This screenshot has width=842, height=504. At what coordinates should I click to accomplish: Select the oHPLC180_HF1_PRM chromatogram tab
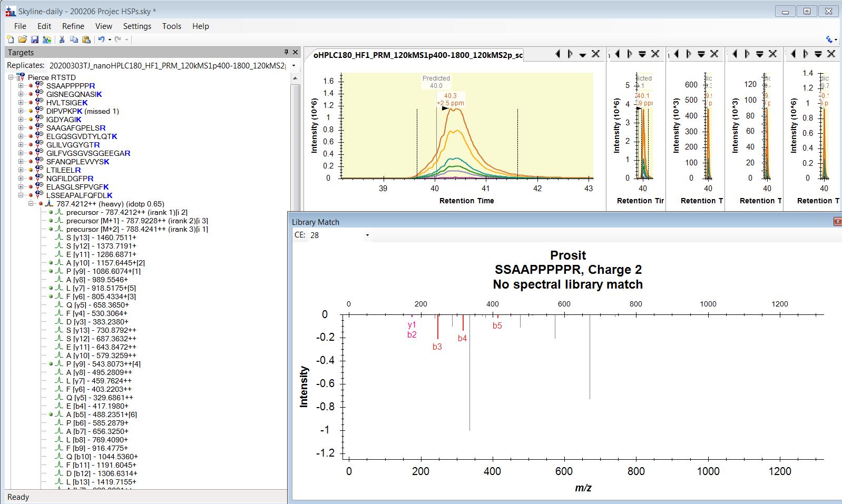click(x=417, y=55)
